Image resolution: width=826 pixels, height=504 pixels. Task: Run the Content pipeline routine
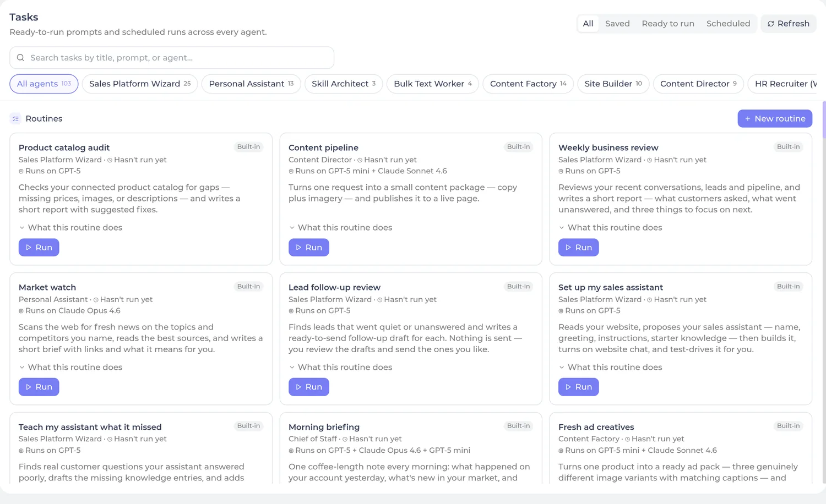308,248
